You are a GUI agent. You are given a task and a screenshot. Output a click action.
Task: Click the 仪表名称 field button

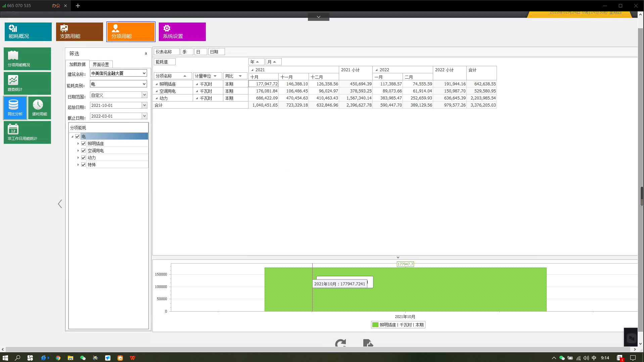point(166,52)
